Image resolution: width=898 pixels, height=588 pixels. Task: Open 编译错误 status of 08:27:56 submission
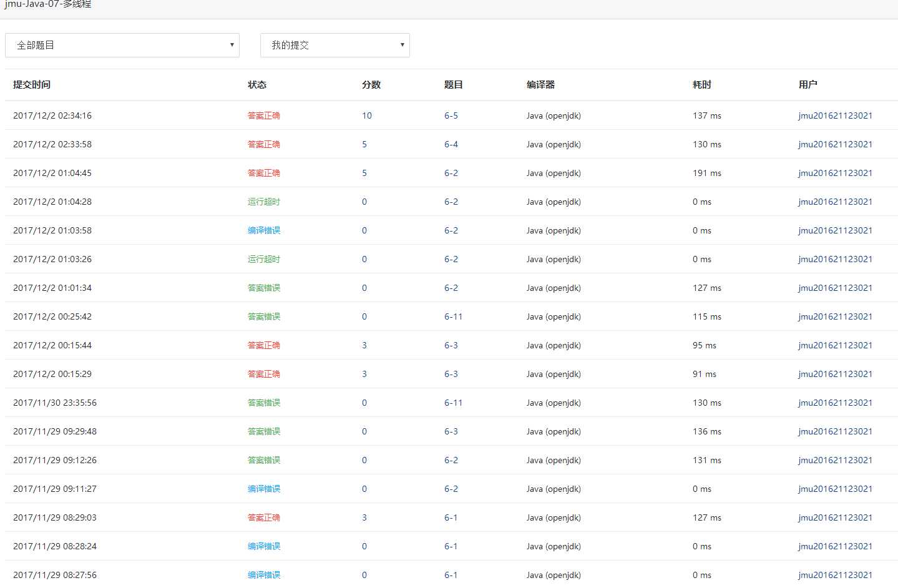coord(264,575)
